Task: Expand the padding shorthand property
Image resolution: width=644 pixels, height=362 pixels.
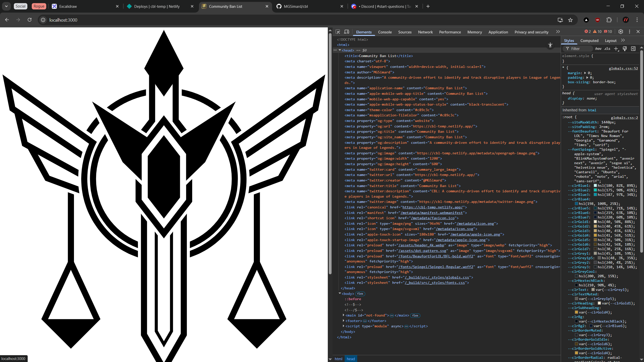Action: point(587,77)
